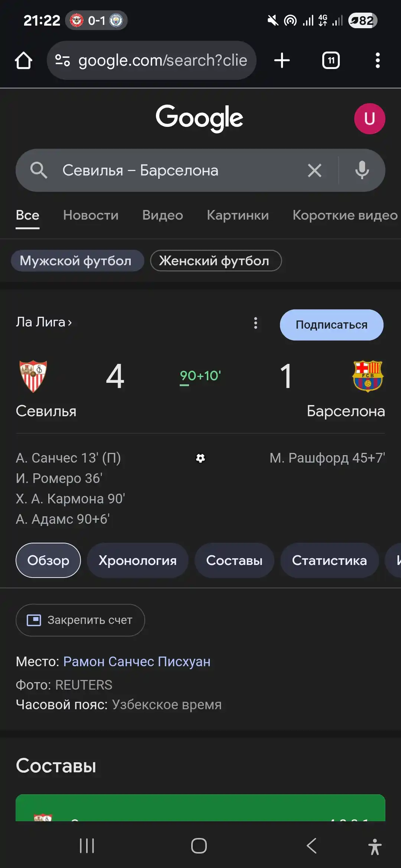Screen dimensions: 401x868
Task: Clear the search query with X
Action: pyautogui.click(x=314, y=171)
